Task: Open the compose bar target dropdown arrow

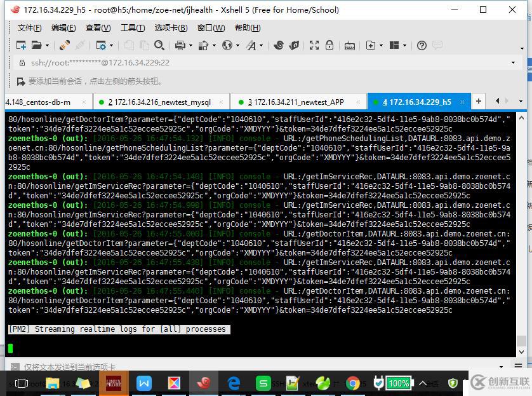Action: tap(501, 367)
